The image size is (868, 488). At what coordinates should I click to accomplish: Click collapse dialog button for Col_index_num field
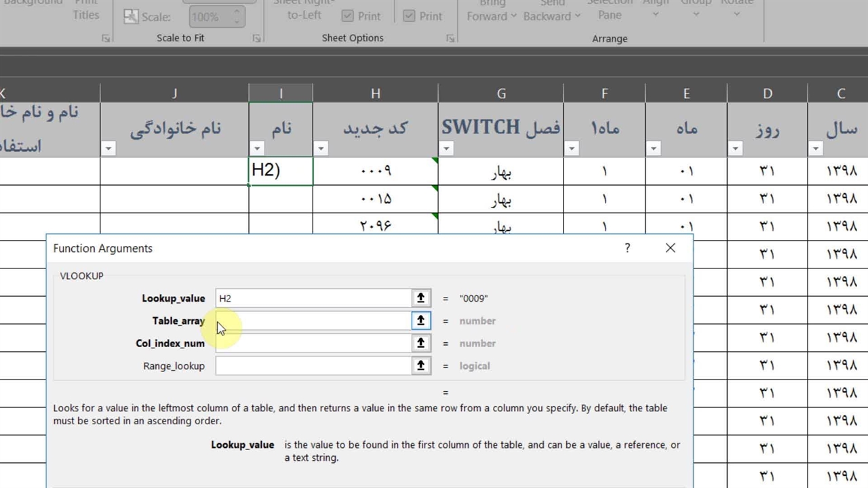pos(420,344)
